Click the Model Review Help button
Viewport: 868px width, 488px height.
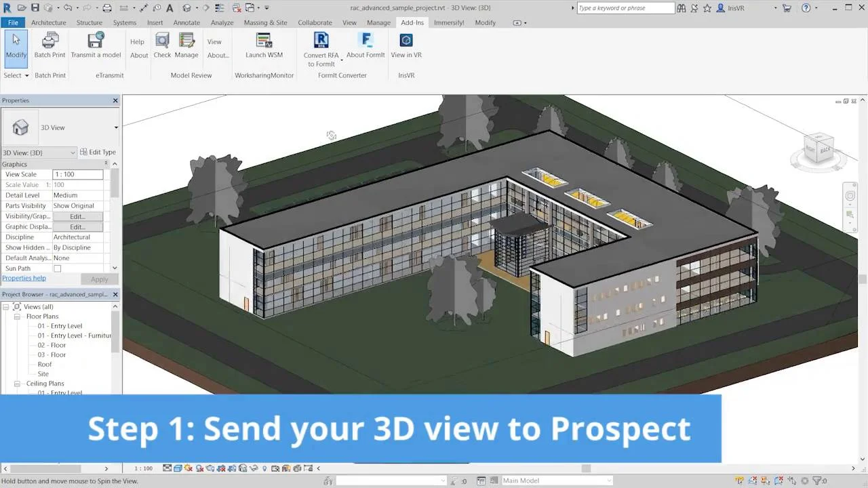click(x=137, y=42)
